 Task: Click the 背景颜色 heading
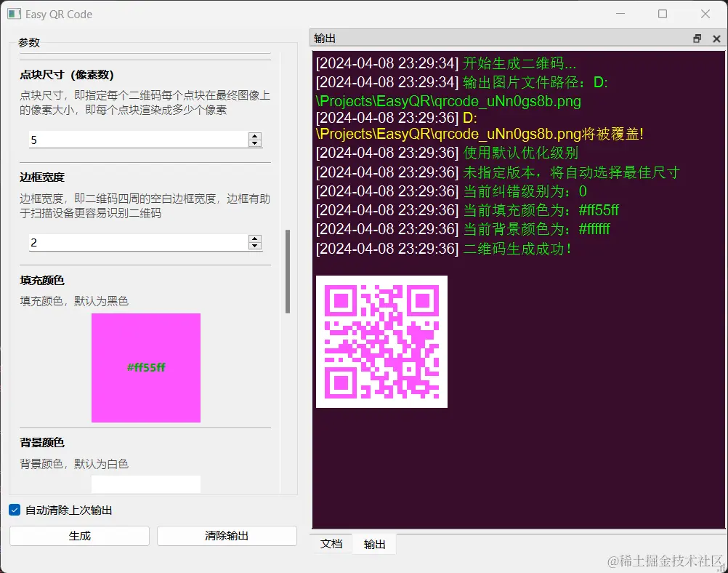[42, 442]
